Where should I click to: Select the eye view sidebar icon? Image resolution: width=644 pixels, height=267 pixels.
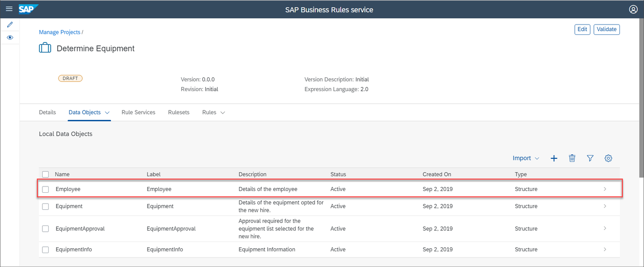tap(10, 38)
